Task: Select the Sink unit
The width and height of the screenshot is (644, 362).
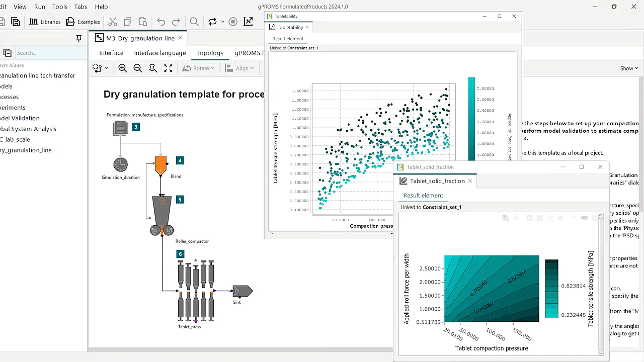Action: coord(242,291)
